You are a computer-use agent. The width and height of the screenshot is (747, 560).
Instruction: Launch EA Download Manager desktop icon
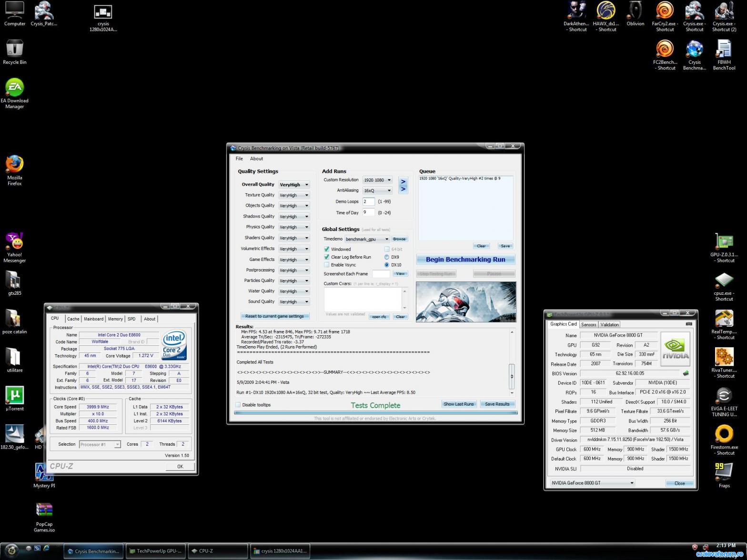pyautogui.click(x=15, y=94)
